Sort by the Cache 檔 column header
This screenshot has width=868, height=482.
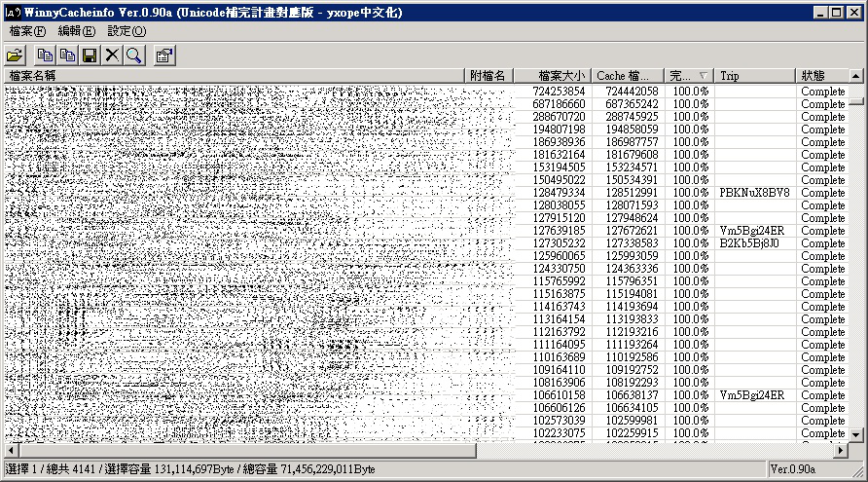(x=628, y=76)
